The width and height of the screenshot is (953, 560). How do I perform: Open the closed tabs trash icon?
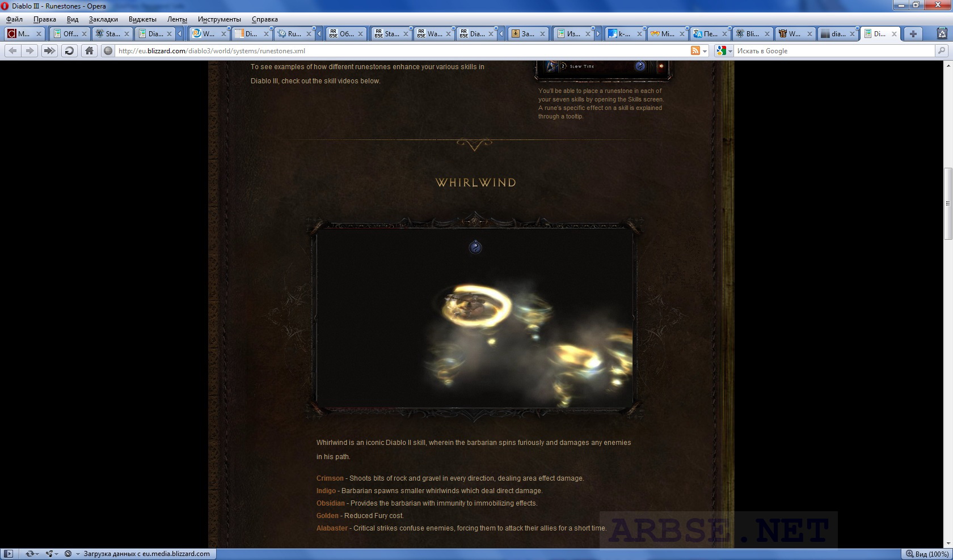pos(943,33)
